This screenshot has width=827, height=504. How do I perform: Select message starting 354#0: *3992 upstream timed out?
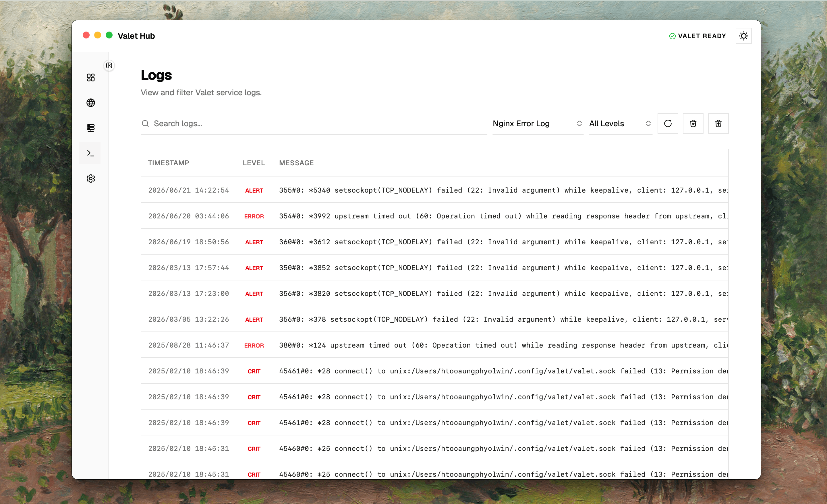tap(503, 216)
